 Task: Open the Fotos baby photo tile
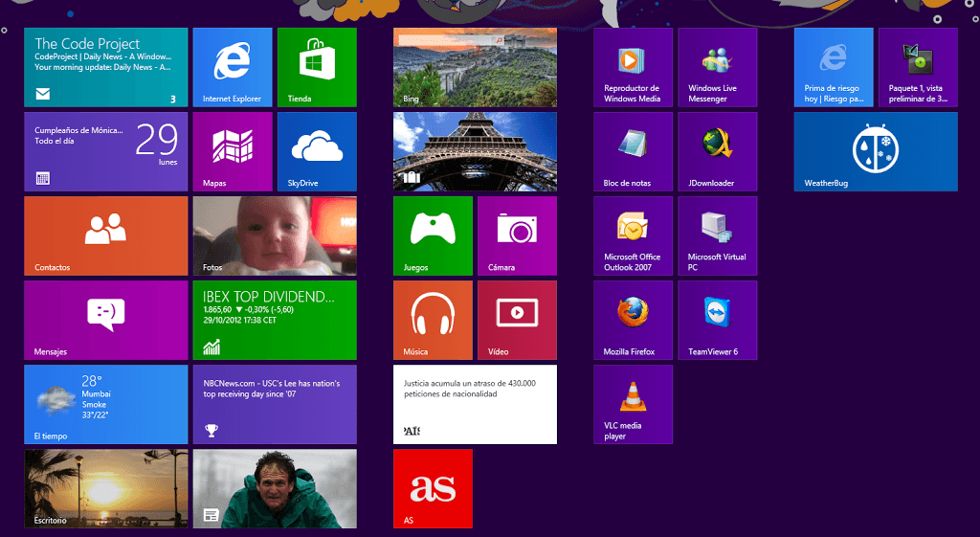275,236
